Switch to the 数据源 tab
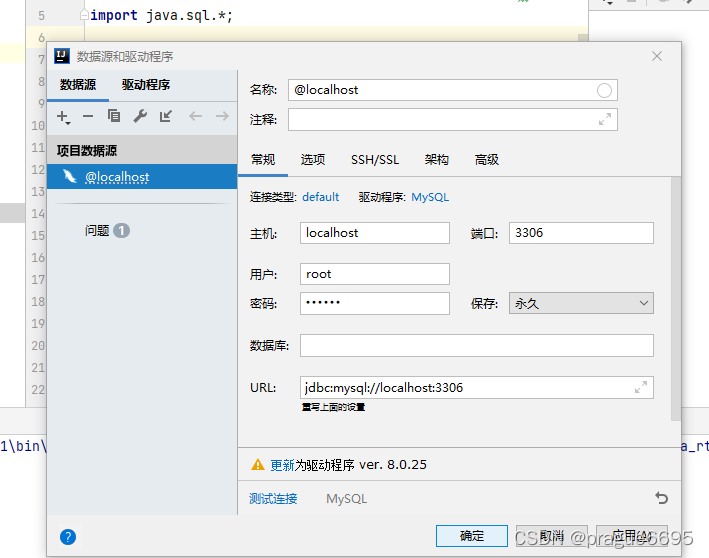709x558 pixels. tap(78, 85)
